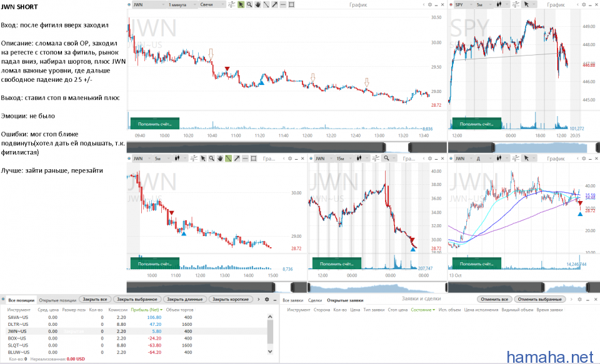Open the 15м timeframe dropdown in JWN chart

[344, 159]
